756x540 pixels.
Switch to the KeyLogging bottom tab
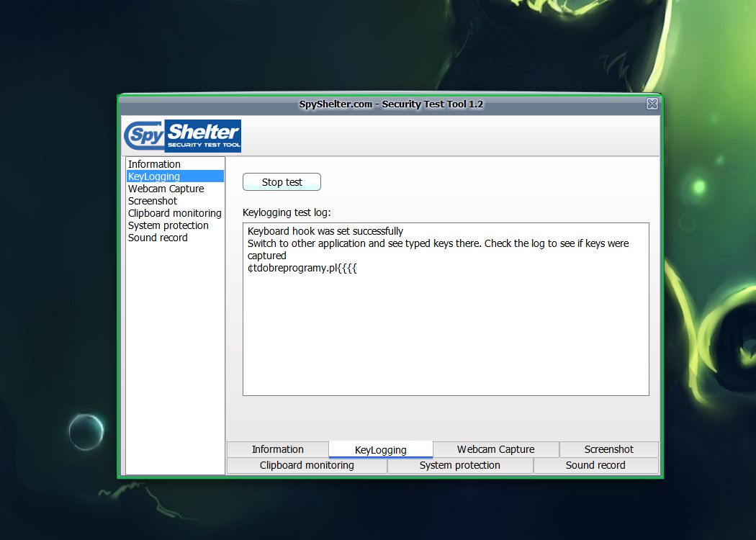[380, 449]
